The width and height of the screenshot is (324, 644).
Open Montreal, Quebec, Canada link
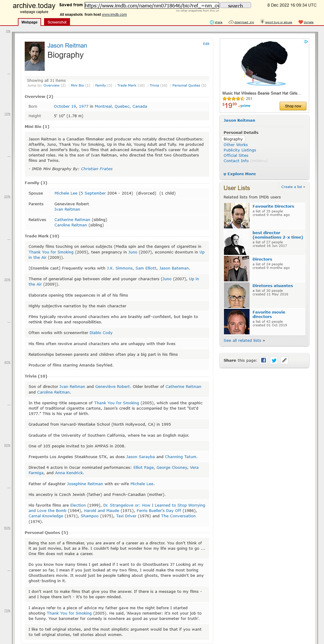pyautogui.click(x=121, y=106)
